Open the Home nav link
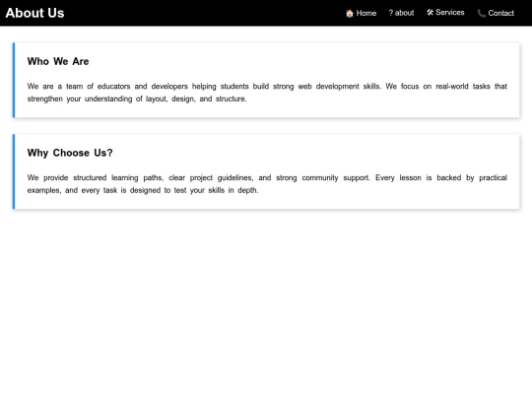 [361, 13]
